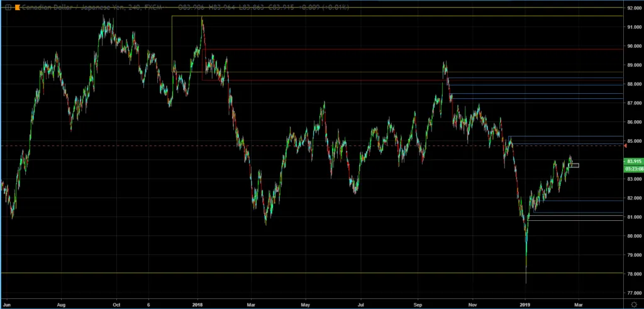644x309 pixels.
Task: Select the small white rectangle at current price
Action: coord(574,166)
